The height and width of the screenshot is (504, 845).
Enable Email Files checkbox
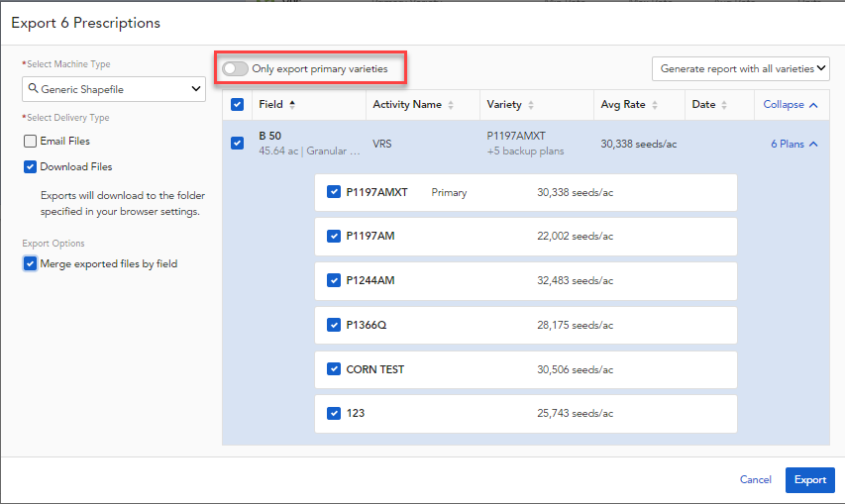point(31,142)
